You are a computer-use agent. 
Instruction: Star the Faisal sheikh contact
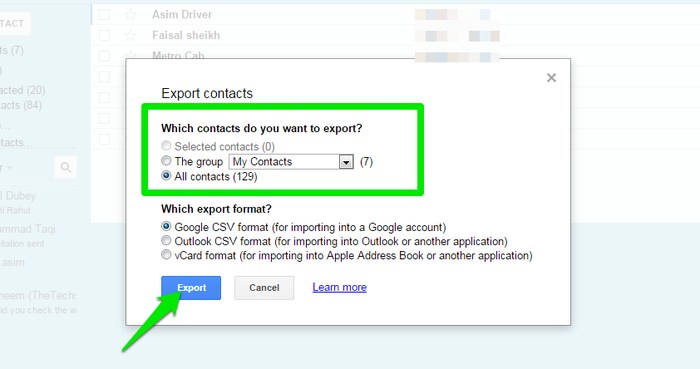click(130, 35)
